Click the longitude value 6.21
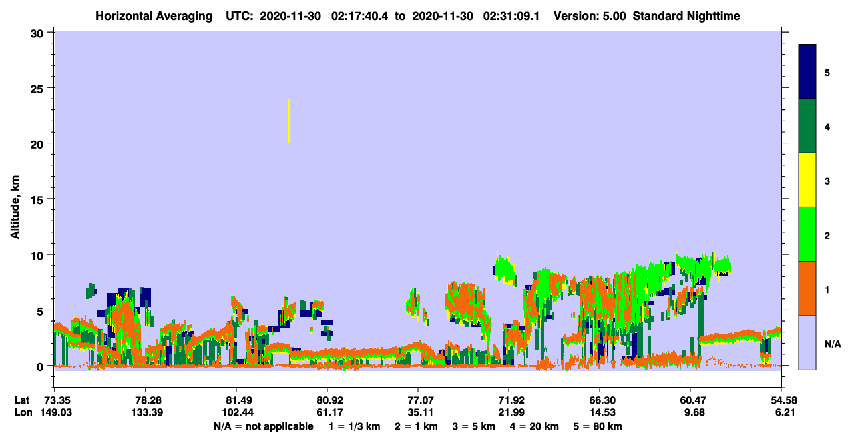The image size is (868, 445). pyautogui.click(x=781, y=412)
